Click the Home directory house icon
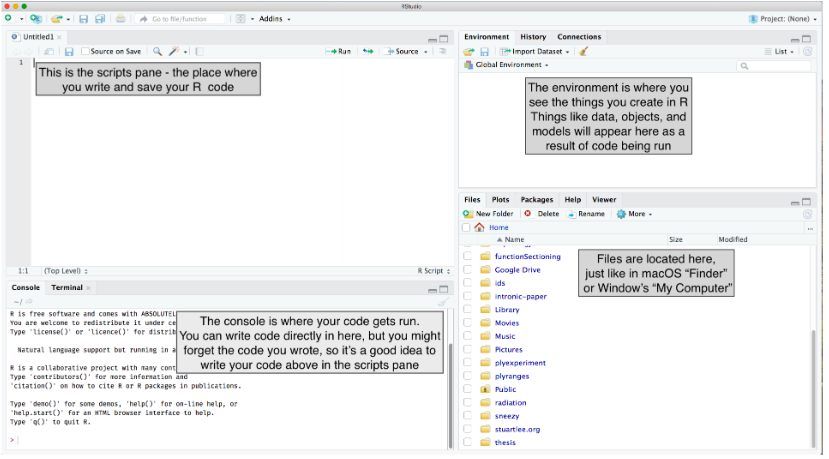Viewport: 829px width, 459px height. pos(479,227)
